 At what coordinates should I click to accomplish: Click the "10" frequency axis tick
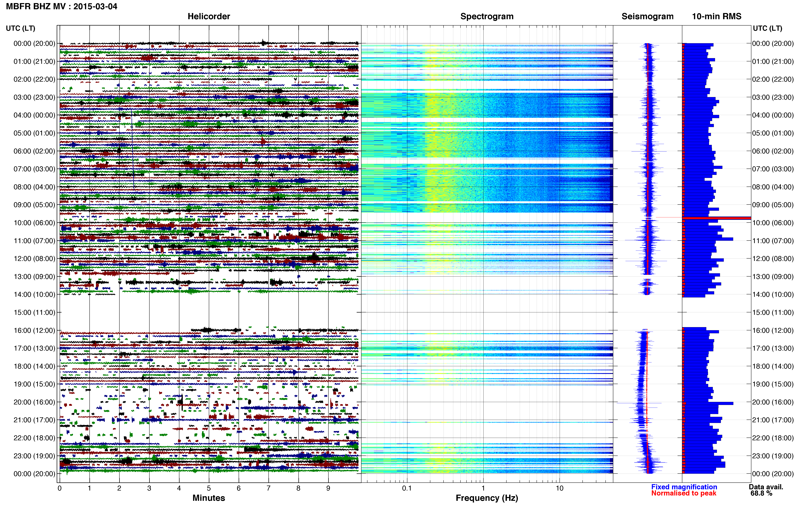click(x=559, y=488)
